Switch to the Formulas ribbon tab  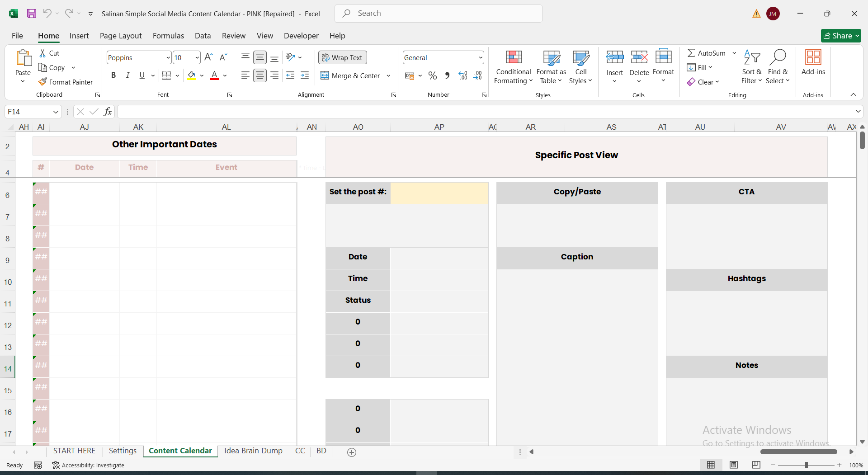(168, 36)
